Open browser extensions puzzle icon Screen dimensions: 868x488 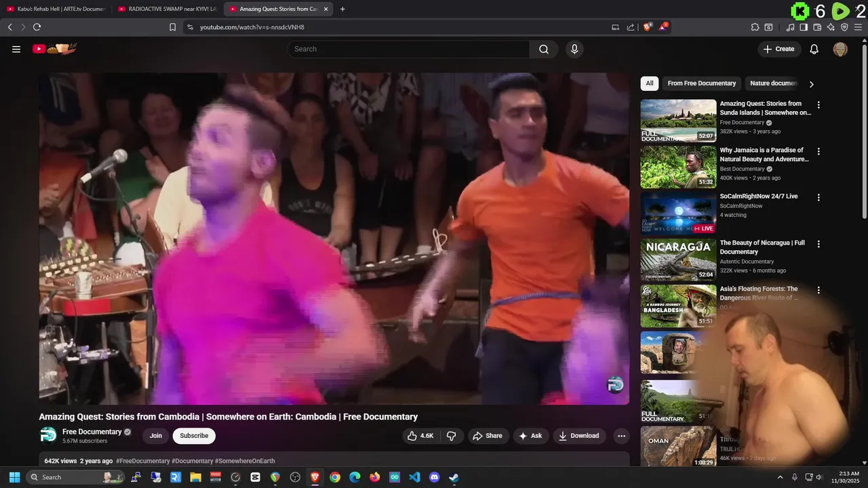click(x=755, y=27)
